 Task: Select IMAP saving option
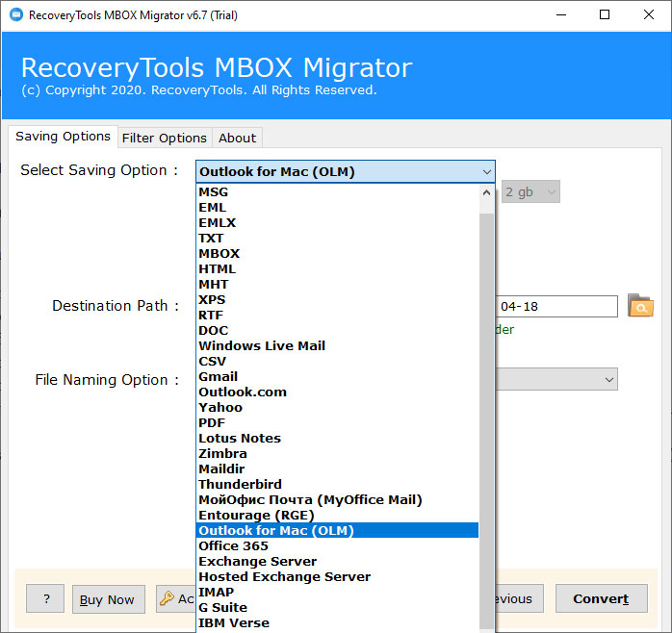[x=337, y=593]
